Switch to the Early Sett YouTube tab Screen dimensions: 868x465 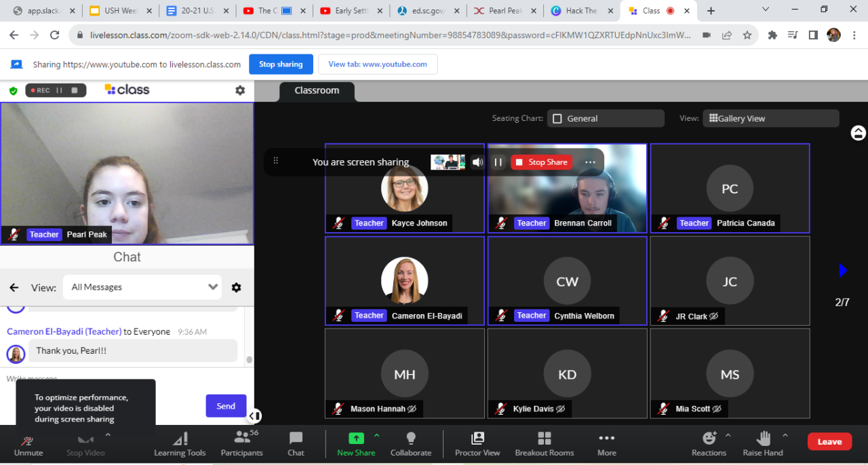[x=351, y=11]
